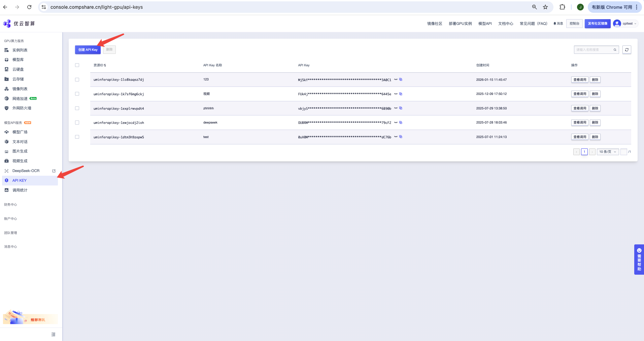This screenshot has height=341, width=644.
Task: Open 调用统计 in the sidebar
Action: 20,190
